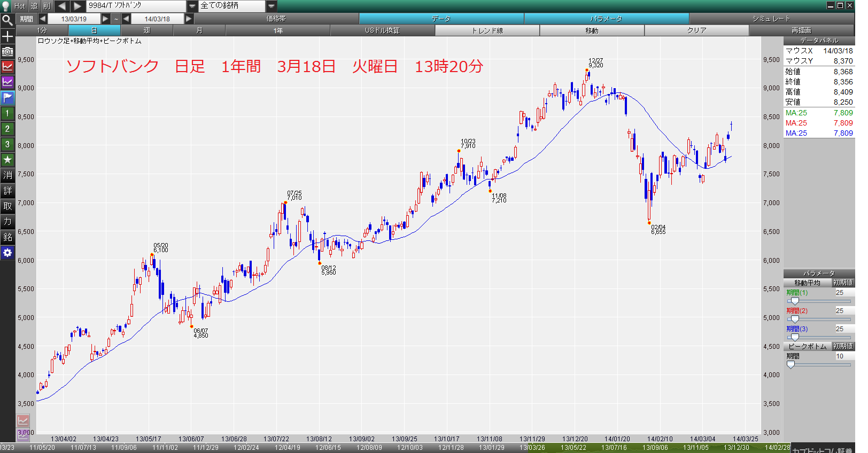
Task: Click the 期間 period label button
Action: click(26, 19)
